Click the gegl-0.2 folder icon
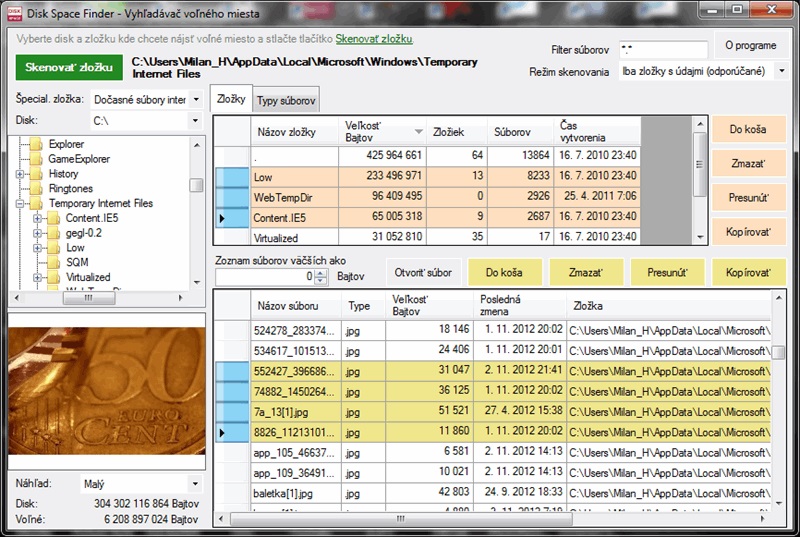Viewport: 800px width, 537px height. coord(53,233)
